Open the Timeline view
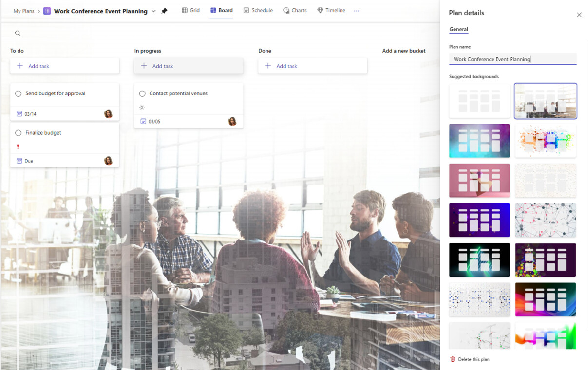 (331, 10)
